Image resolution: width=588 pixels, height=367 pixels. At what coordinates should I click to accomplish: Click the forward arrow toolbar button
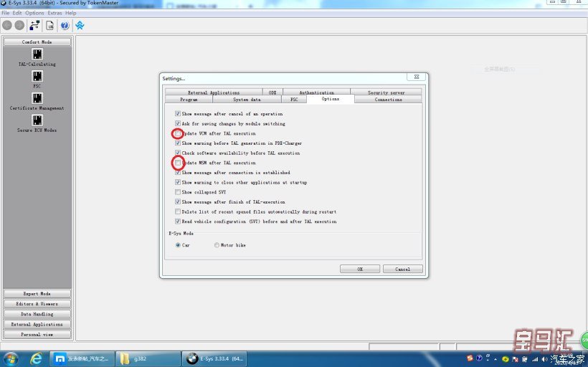[19, 25]
